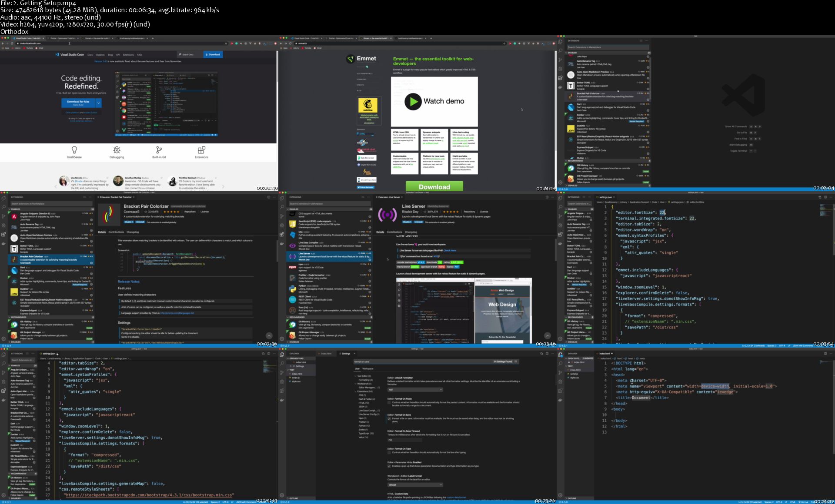The height and width of the screenshot is (504, 835).
Task: Open the Default Formatter 'null' dropdown
Action: point(415,390)
